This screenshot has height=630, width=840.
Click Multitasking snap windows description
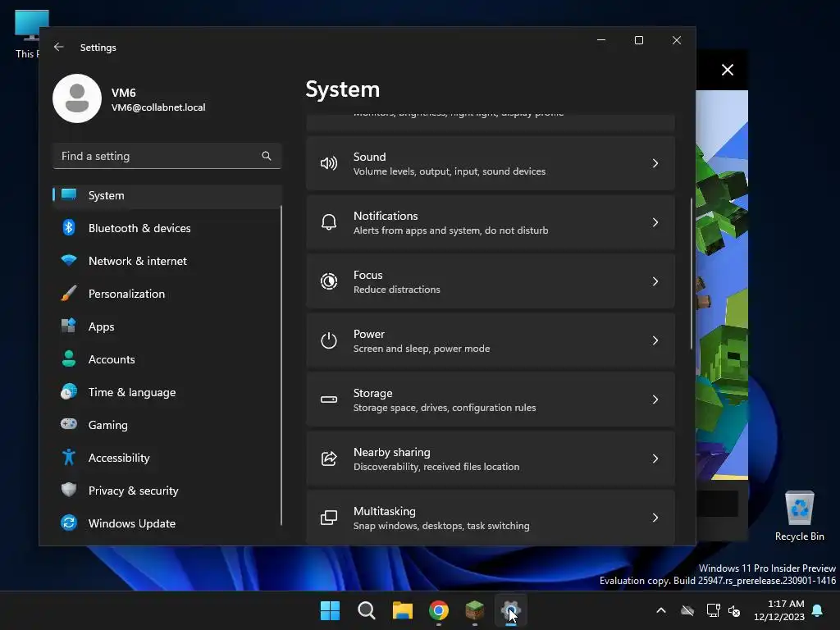coord(441,526)
